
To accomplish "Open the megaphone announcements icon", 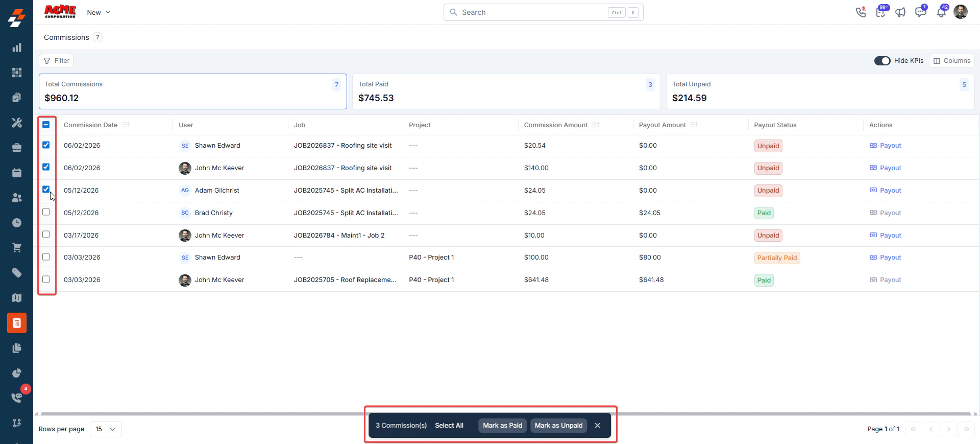I will click(900, 12).
